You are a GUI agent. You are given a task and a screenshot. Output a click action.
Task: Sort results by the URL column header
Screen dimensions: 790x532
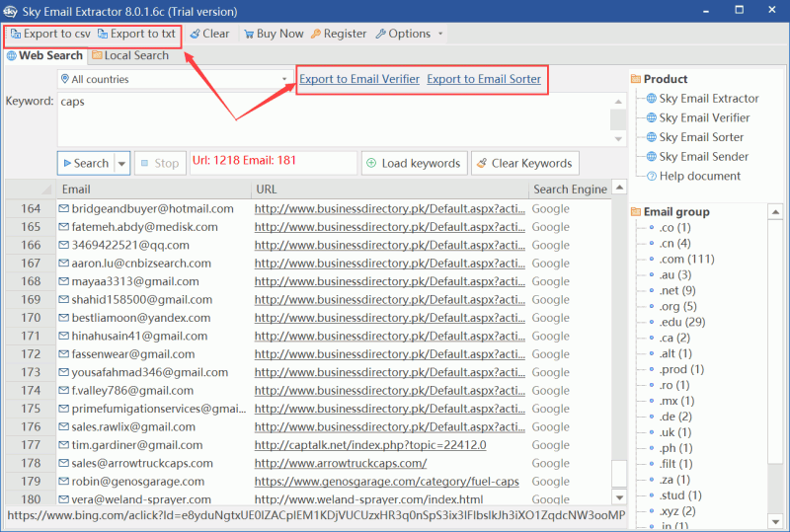389,190
